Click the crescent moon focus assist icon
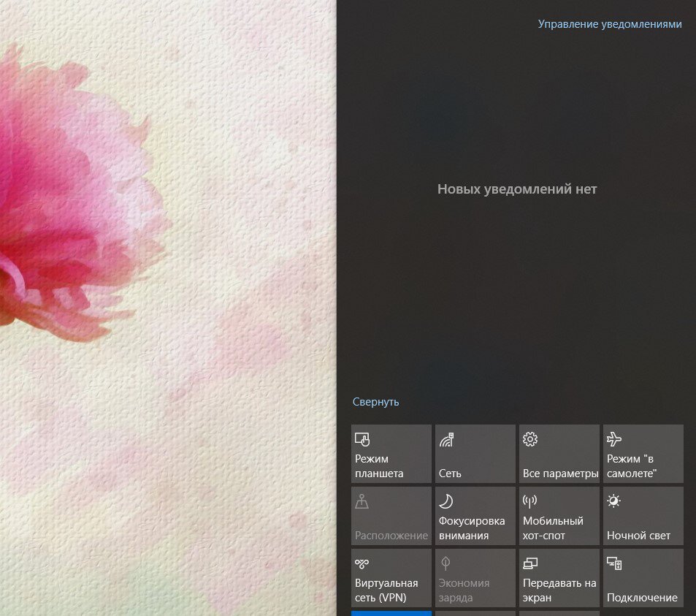Viewport: 696px width, 616px height. point(445,501)
